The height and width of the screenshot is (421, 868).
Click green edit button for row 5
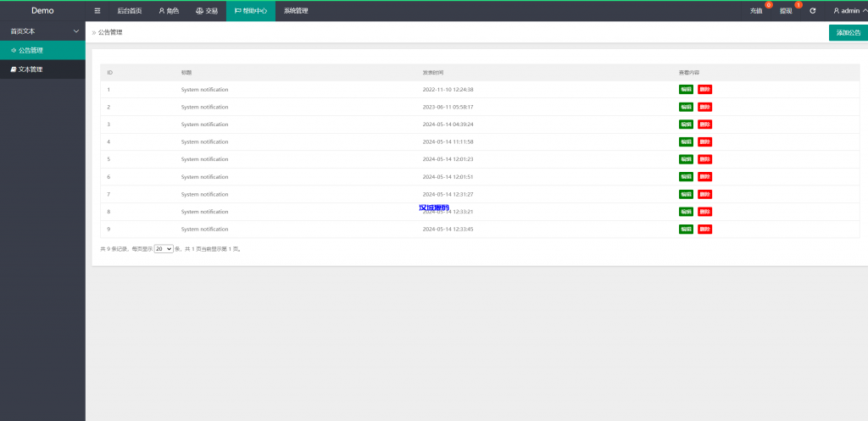click(686, 159)
